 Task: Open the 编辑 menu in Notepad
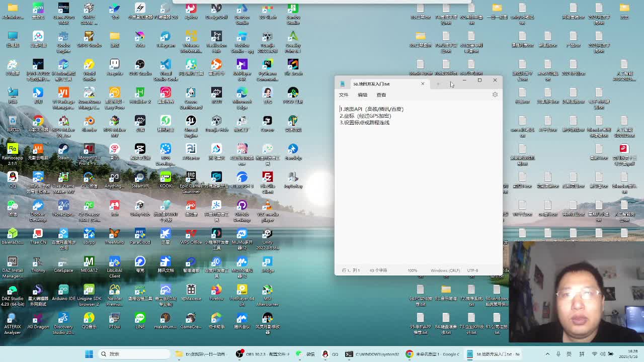[362, 95]
